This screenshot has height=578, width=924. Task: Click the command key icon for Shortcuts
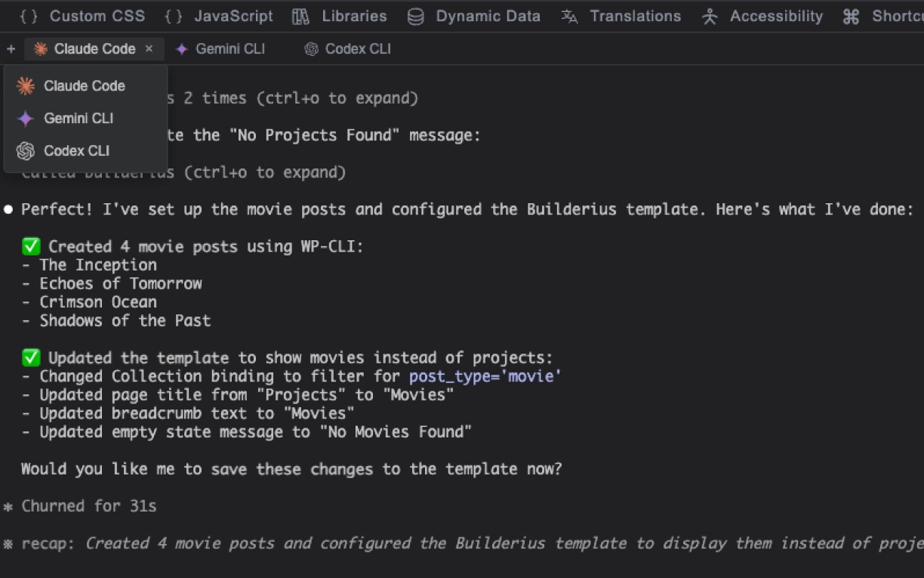click(851, 17)
